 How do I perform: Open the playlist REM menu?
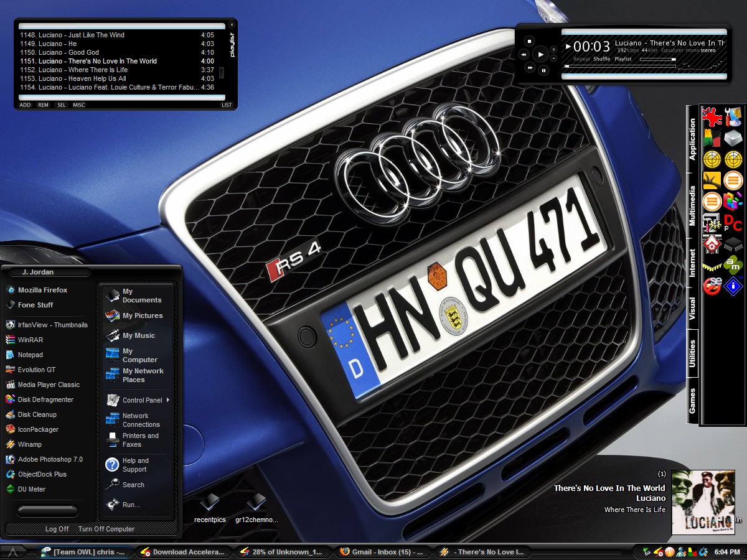click(43, 105)
